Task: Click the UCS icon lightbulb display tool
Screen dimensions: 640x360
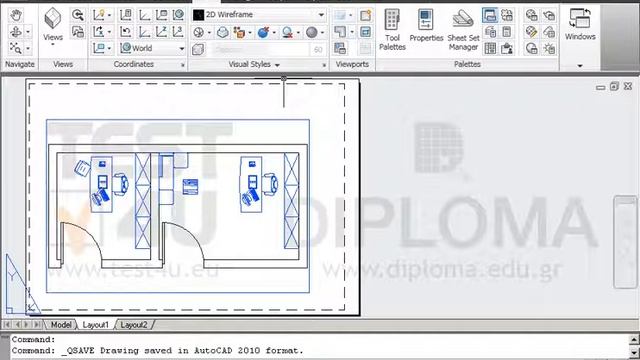Action: 99,15
